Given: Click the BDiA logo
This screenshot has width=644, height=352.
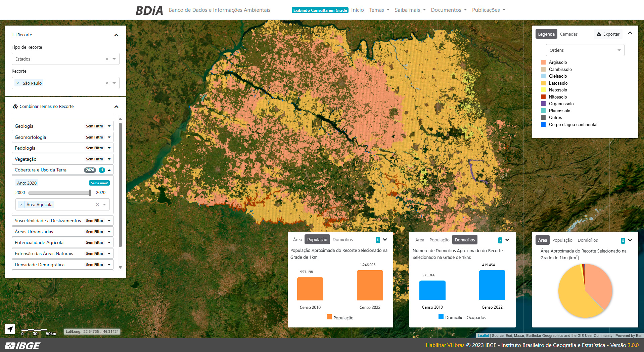Looking at the screenshot, I should pos(149,10).
